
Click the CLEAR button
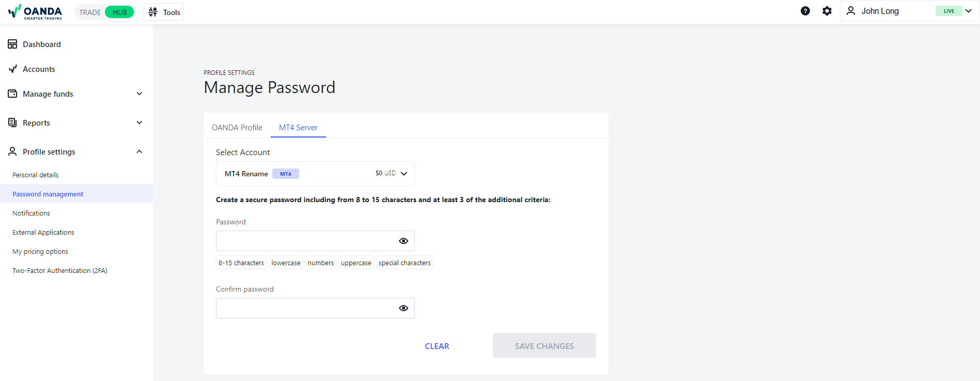pos(437,346)
